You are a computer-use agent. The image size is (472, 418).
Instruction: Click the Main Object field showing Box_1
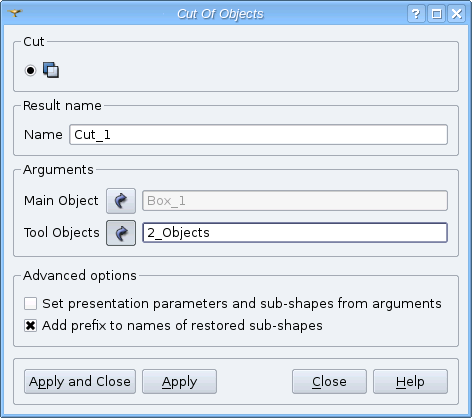tap(295, 201)
